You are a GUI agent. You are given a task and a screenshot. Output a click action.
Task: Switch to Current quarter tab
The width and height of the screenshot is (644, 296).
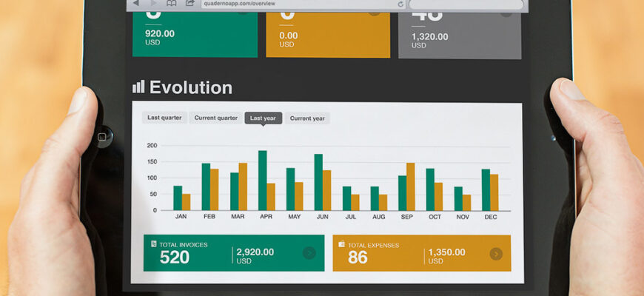pyautogui.click(x=215, y=118)
